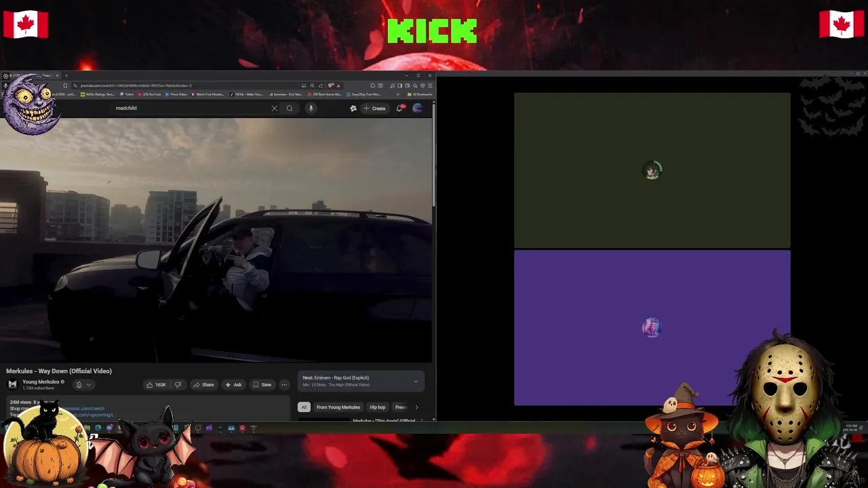Open a new browser tab

point(66,75)
